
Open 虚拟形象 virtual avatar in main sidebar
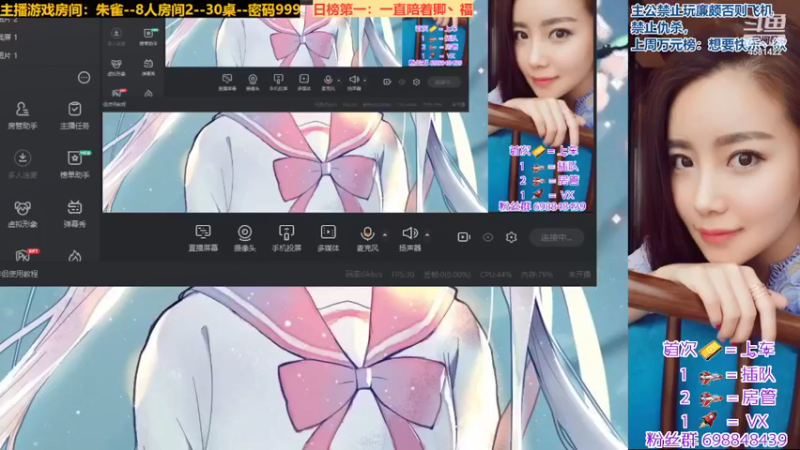22,214
